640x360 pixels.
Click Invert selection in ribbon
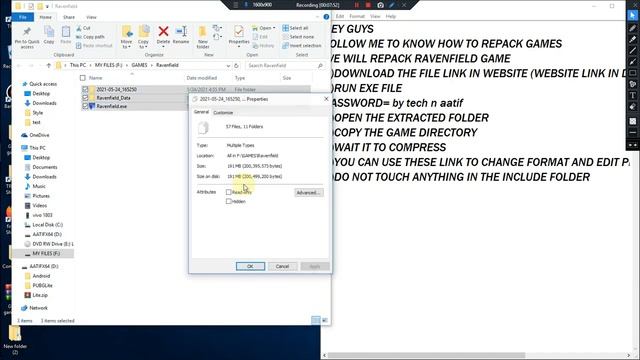tap(302, 45)
